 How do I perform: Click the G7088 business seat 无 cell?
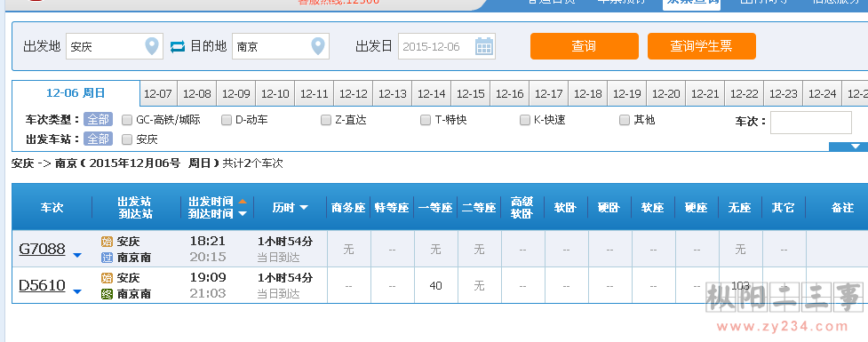(349, 250)
